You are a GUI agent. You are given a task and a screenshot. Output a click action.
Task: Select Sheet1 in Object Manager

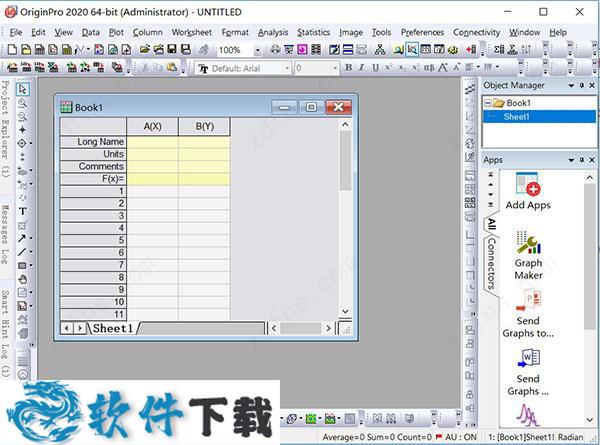[516, 117]
